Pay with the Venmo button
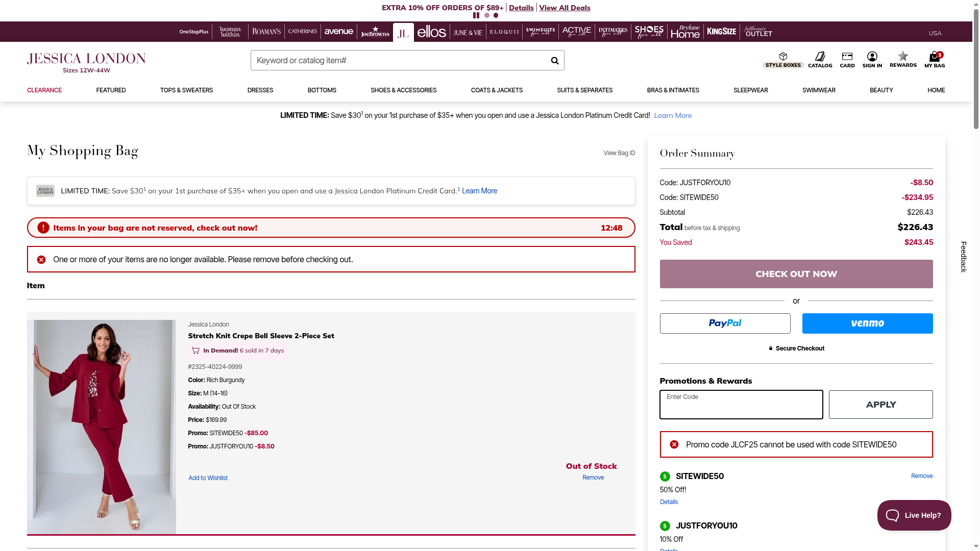Viewport: 980px width, 551px height. (x=867, y=323)
